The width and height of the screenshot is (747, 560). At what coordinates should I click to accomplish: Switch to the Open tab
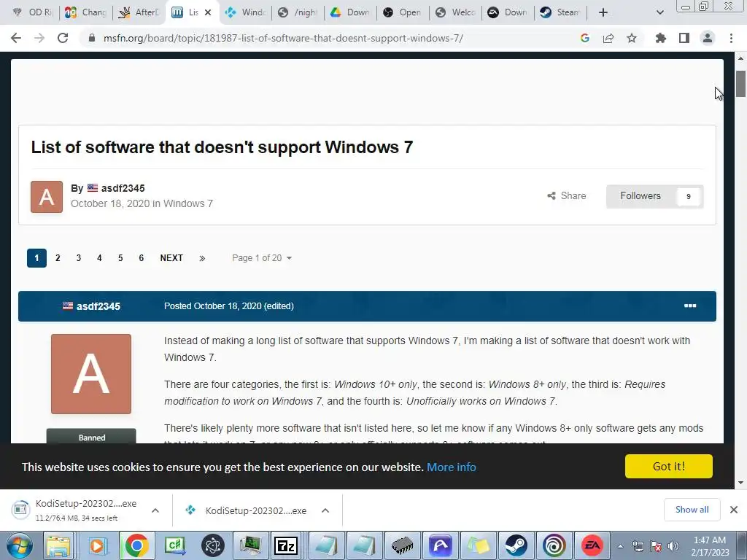tap(403, 12)
